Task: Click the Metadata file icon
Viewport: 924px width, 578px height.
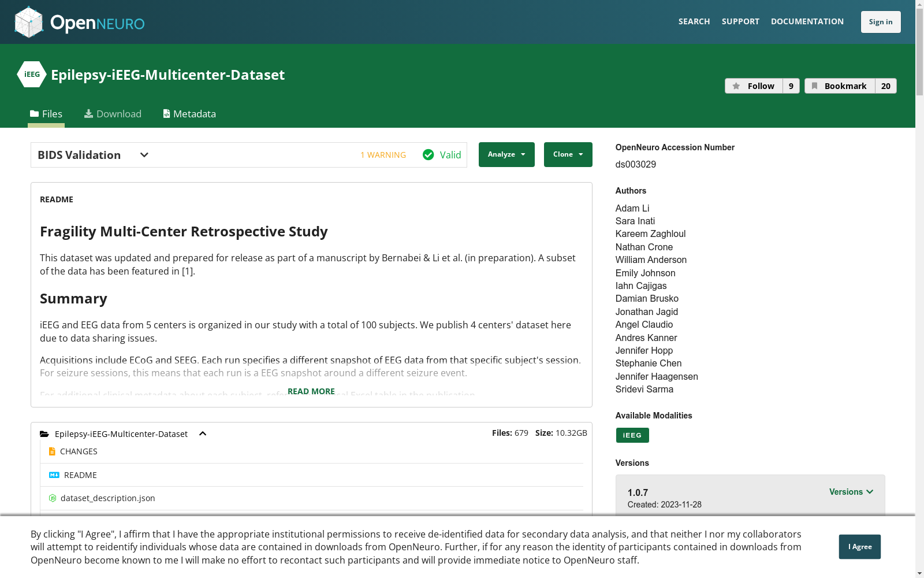Action: (166, 114)
